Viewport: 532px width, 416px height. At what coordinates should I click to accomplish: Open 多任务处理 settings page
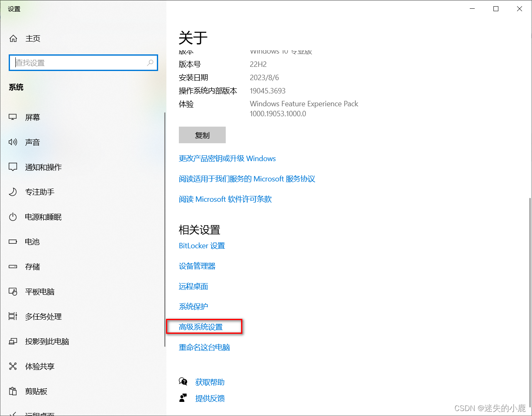[44, 317]
